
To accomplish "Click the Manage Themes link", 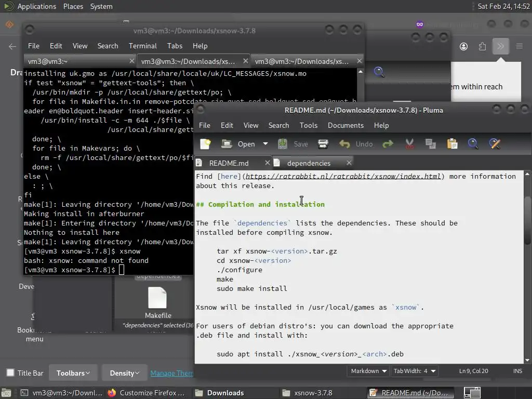I will coord(172,373).
